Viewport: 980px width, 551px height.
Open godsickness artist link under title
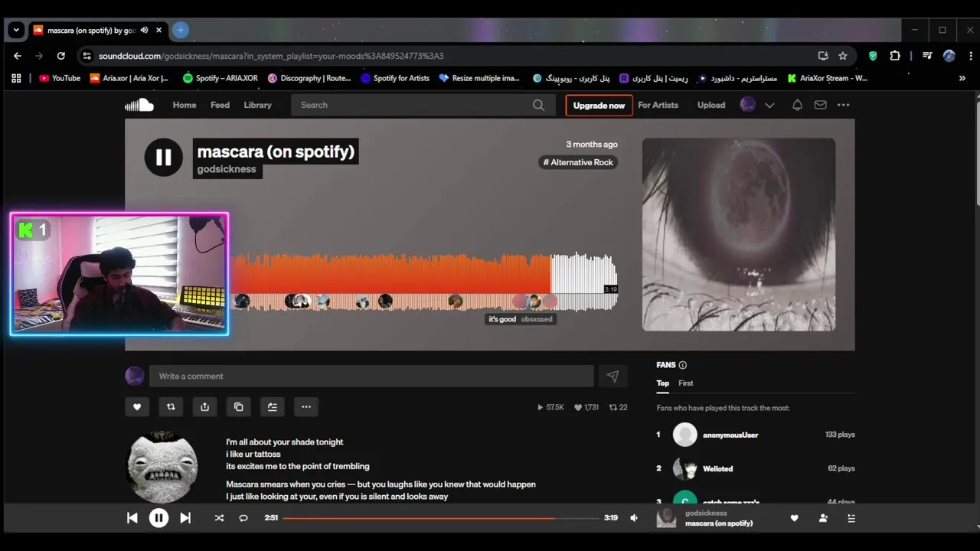tap(227, 169)
